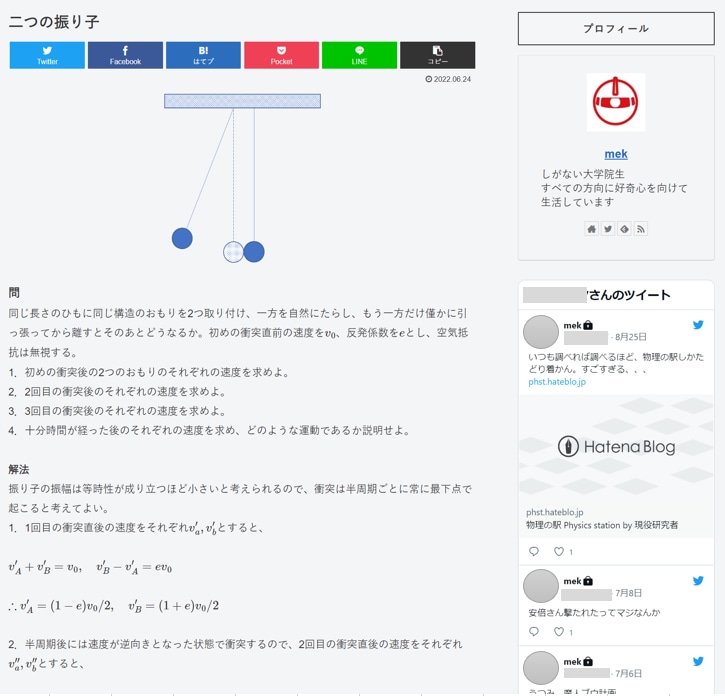Share the article via LINE
This screenshot has width=725, height=696.
pos(359,55)
